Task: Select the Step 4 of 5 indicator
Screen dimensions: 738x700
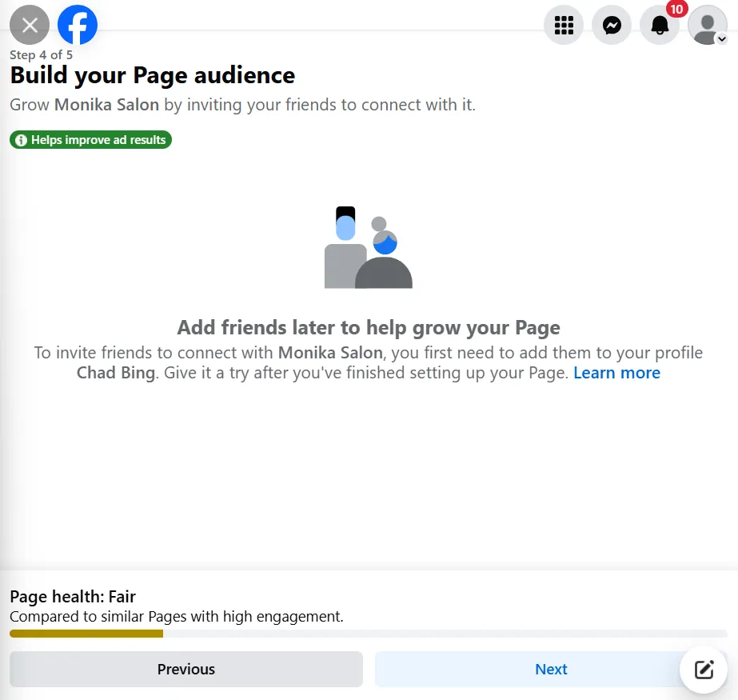Action: (42, 54)
